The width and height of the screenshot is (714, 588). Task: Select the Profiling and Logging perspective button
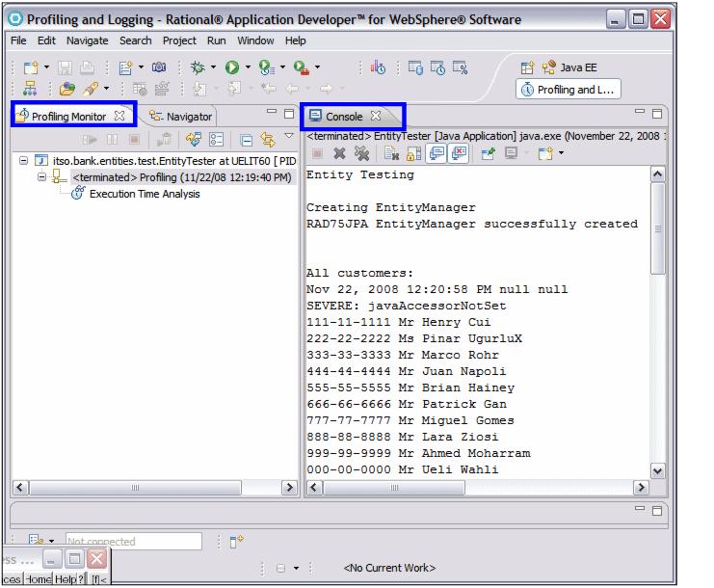tap(568, 90)
